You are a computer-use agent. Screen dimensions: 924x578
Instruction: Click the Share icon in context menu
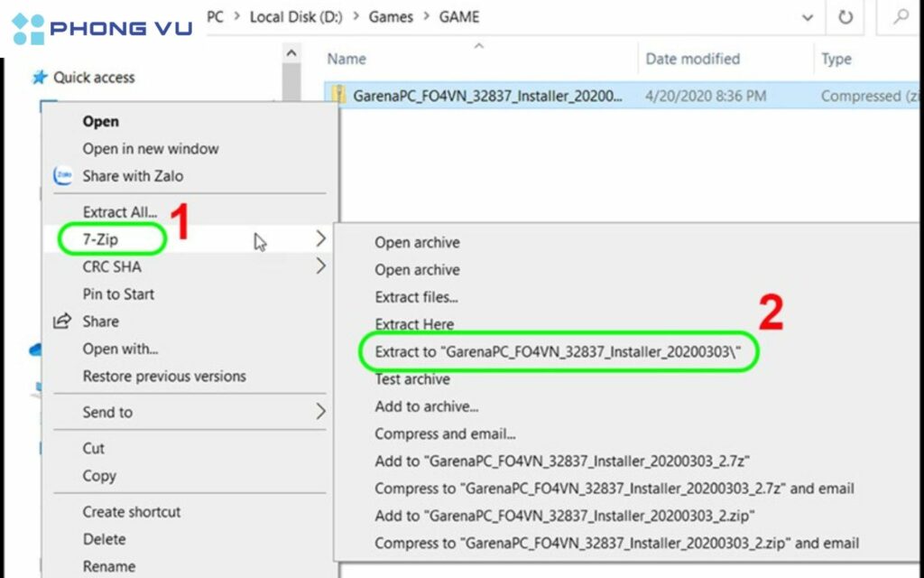pyautogui.click(x=62, y=322)
